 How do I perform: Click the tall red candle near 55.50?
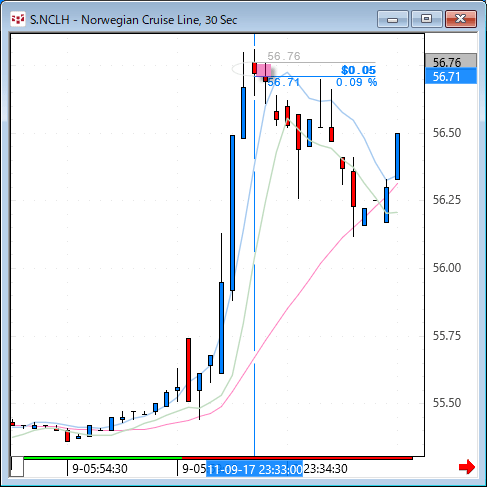point(188,370)
